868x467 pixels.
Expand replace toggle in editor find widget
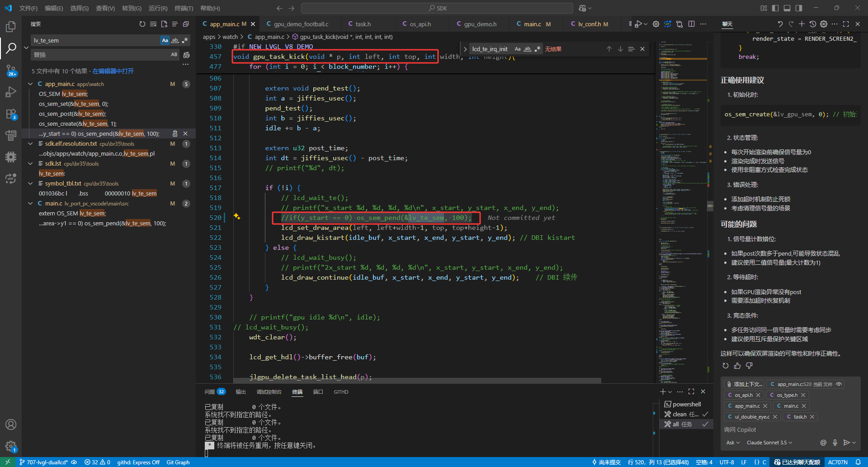pos(465,49)
